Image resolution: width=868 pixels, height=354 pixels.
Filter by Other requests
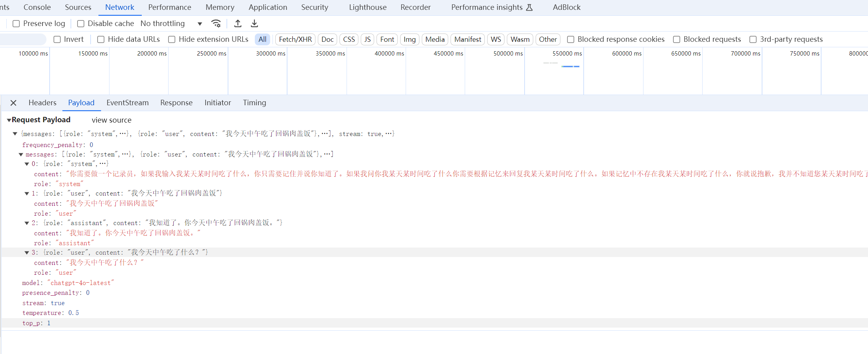[548, 39]
